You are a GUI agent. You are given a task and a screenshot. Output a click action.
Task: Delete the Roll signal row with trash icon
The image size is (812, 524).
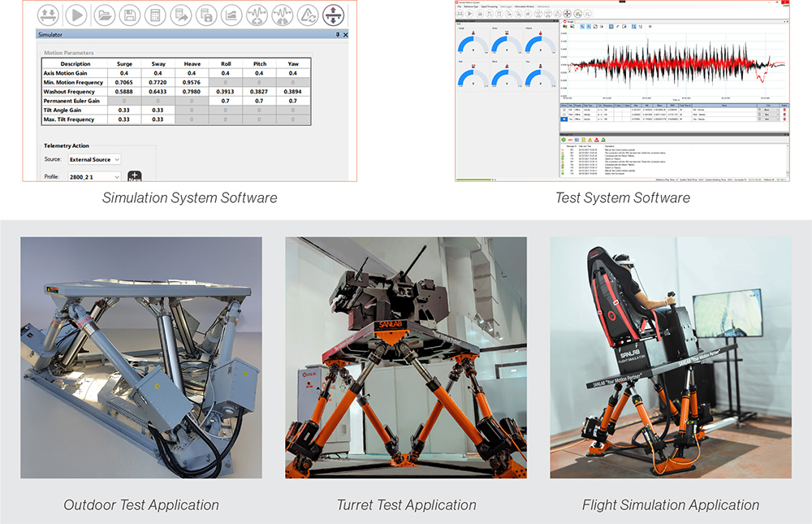coord(784,109)
